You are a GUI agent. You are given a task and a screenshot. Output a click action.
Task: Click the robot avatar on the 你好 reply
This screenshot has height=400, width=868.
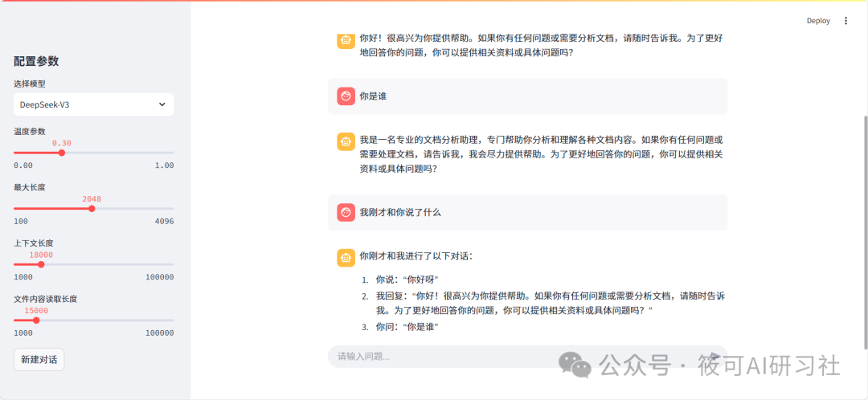click(x=346, y=40)
